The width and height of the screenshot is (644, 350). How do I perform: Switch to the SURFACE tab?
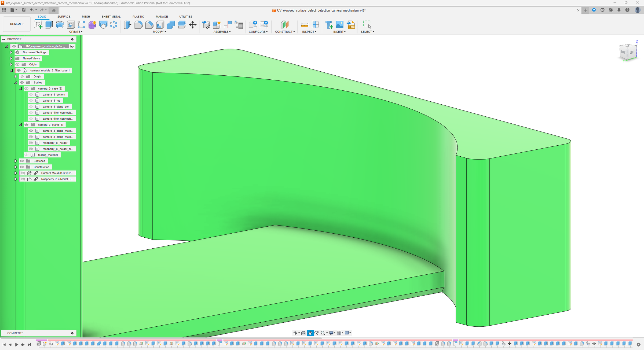[x=64, y=17]
